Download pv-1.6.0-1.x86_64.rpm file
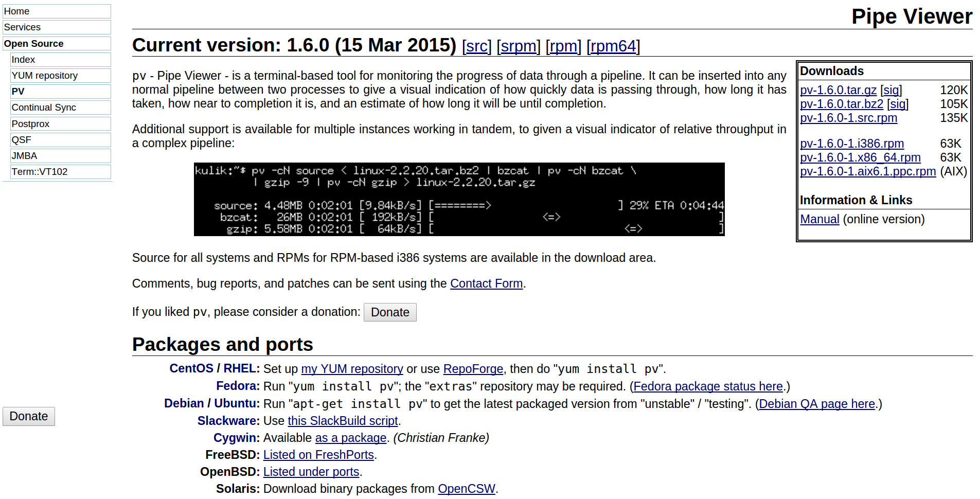Image resolution: width=980 pixels, height=499 pixels. coord(860,157)
